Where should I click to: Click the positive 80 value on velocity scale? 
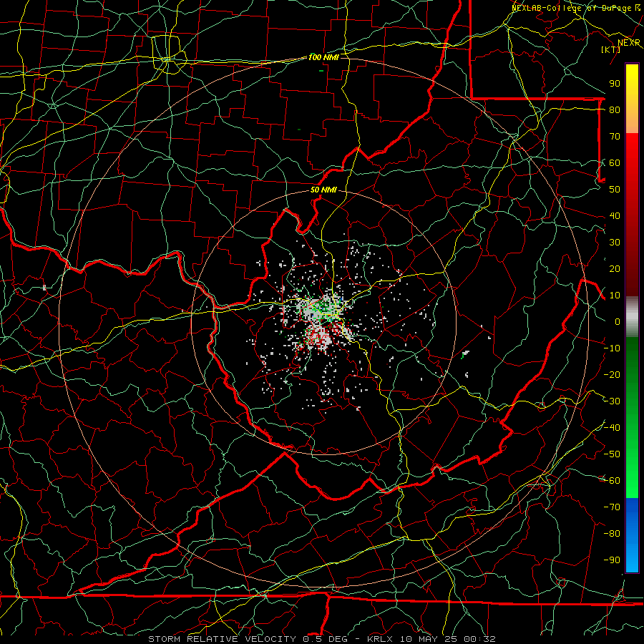coord(615,109)
